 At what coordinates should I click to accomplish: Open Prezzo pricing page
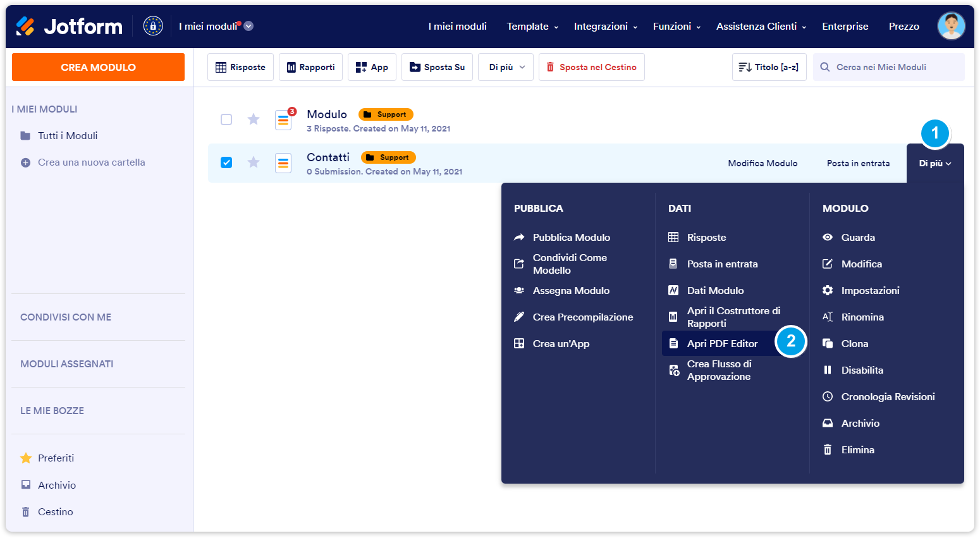pyautogui.click(x=904, y=27)
